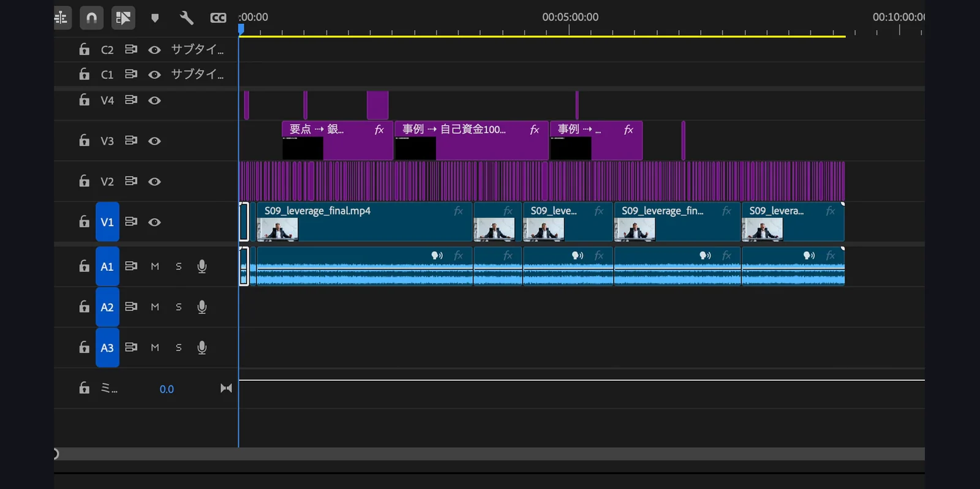Viewport: 980px width, 489px height.
Task: Hide track V2 output with eye icon
Action: 154,181
